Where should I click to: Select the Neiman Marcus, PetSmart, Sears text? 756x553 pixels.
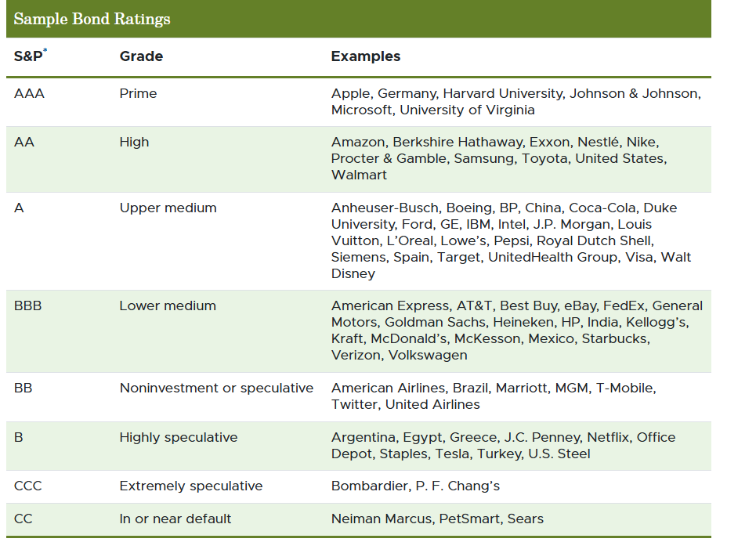tap(436, 519)
